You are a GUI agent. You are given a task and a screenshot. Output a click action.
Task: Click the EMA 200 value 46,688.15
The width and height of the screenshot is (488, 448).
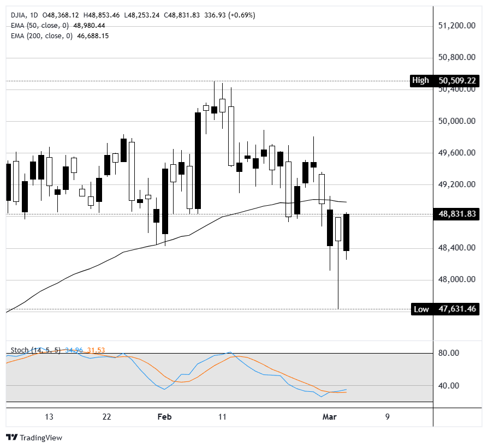click(93, 35)
